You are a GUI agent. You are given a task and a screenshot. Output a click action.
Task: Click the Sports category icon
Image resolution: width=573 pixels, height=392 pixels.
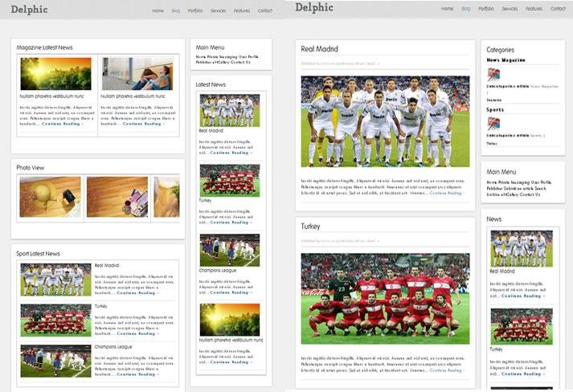493,125
